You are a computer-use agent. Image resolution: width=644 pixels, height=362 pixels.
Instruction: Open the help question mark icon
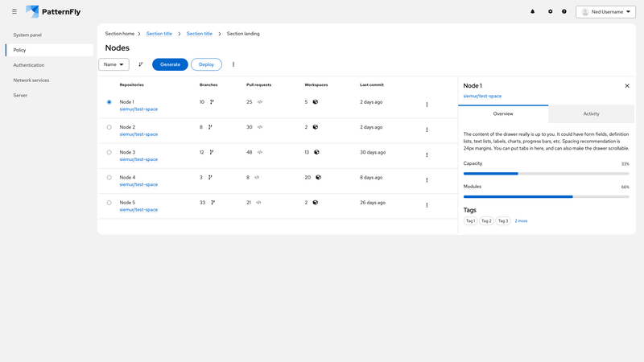tap(564, 11)
